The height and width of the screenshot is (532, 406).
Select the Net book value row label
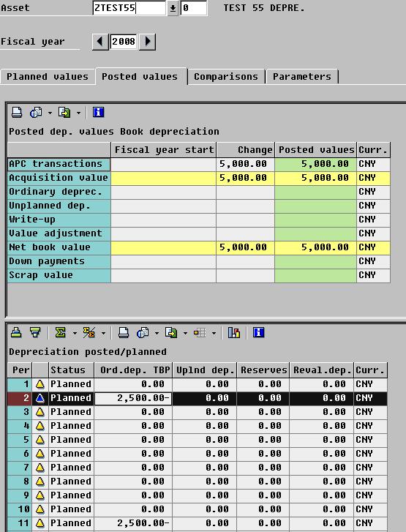click(59, 247)
